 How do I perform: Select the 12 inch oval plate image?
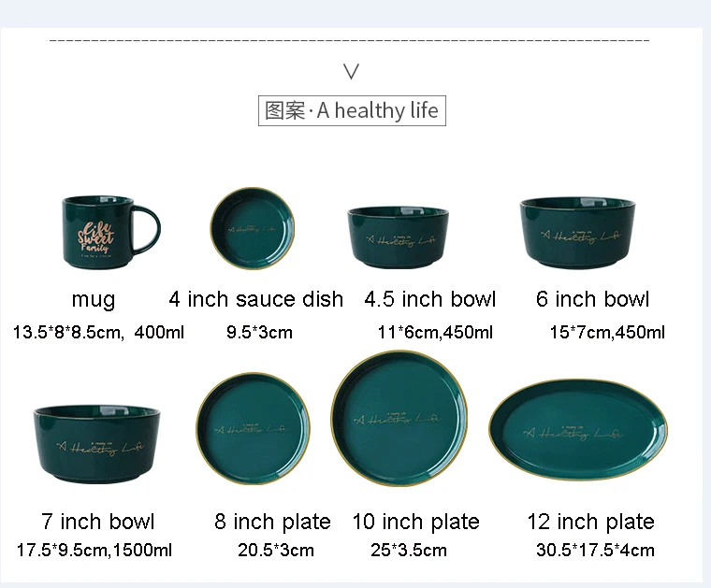578,430
